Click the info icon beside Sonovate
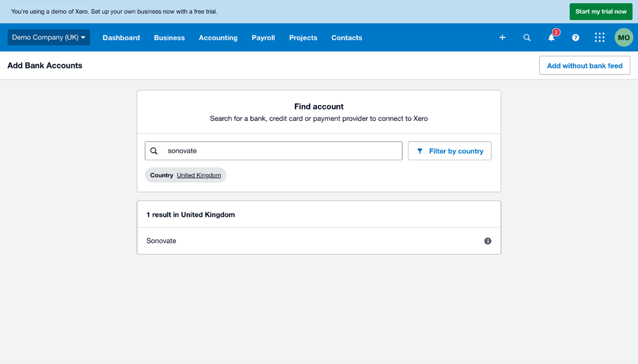 click(488, 240)
